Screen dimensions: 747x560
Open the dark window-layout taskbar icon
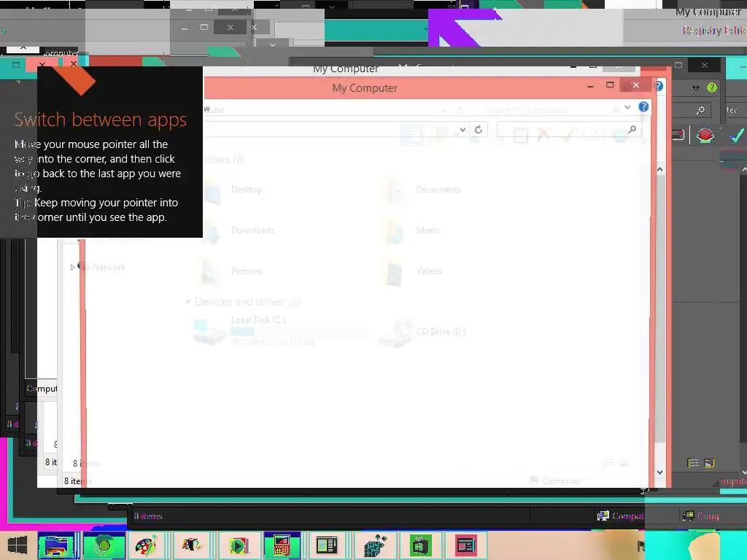326,545
